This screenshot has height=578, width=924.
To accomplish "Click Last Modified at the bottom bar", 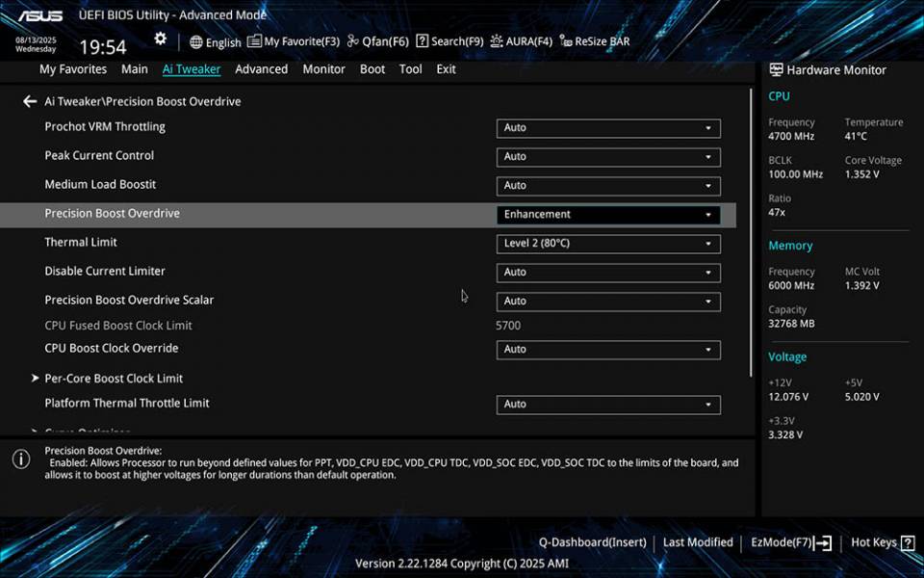I will [x=698, y=541].
